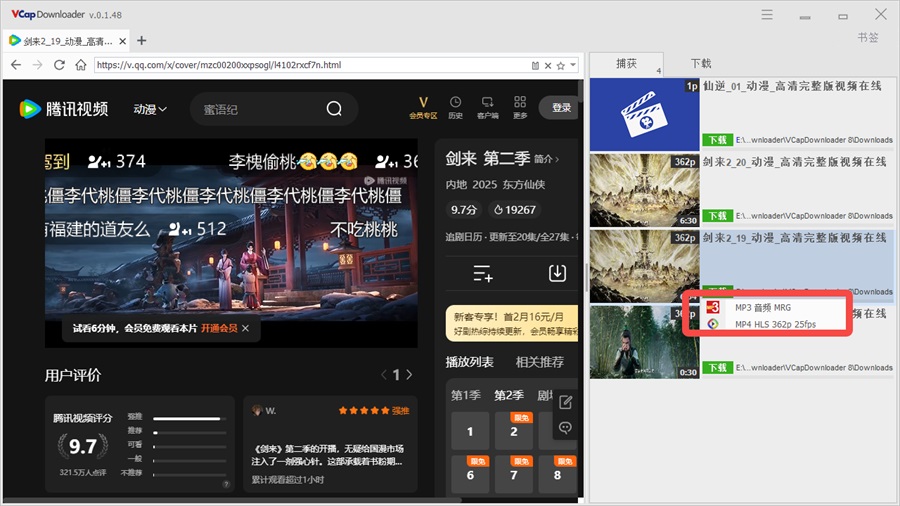Image resolution: width=900 pixels, height=506 pixels.
Task: Go forward to the next page
Action: click(x=37, y=65)
